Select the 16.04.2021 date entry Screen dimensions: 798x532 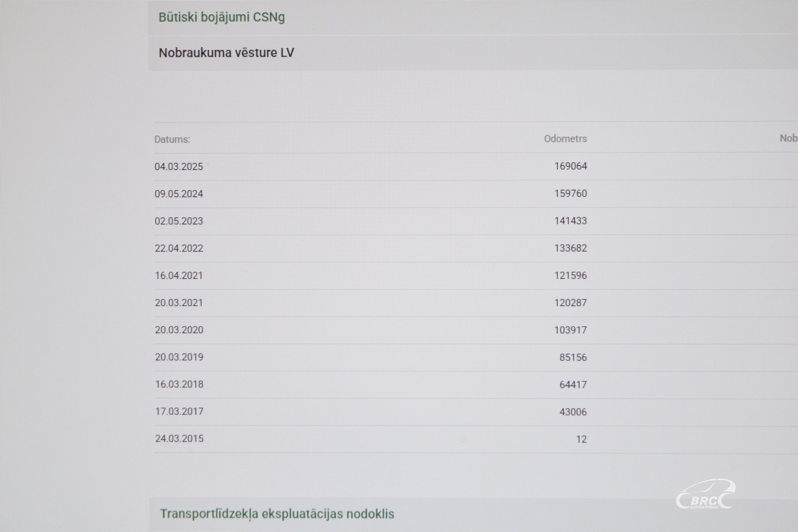click(x=179, y=275)
